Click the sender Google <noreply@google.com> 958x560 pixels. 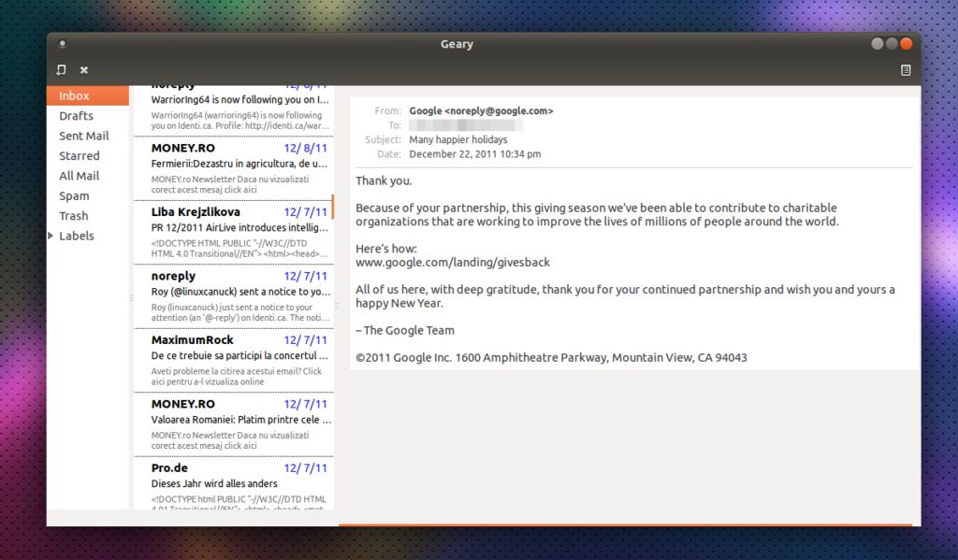click(482, 110)
